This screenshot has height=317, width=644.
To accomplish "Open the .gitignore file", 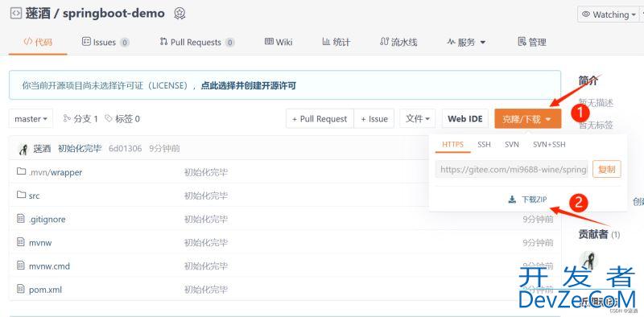I will coord(47,220).
